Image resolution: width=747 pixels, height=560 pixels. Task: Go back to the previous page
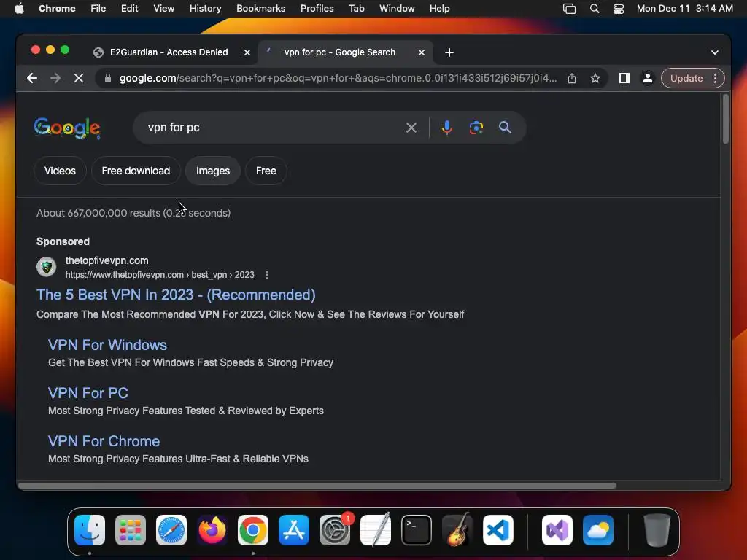(x=32, y=78)
